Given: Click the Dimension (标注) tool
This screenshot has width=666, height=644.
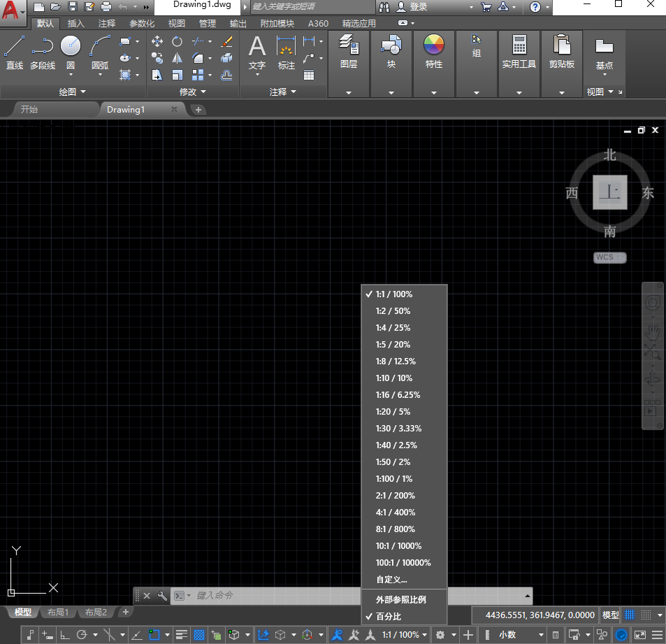Looking at the screenshot, I should point(287,52).
